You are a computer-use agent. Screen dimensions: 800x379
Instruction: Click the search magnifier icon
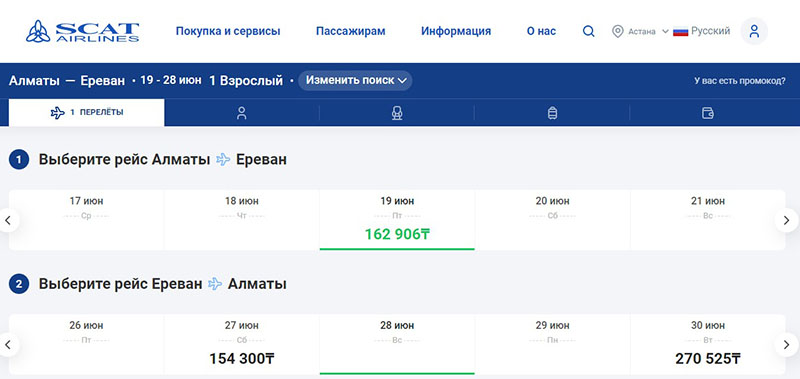click(x=588, y=32)
